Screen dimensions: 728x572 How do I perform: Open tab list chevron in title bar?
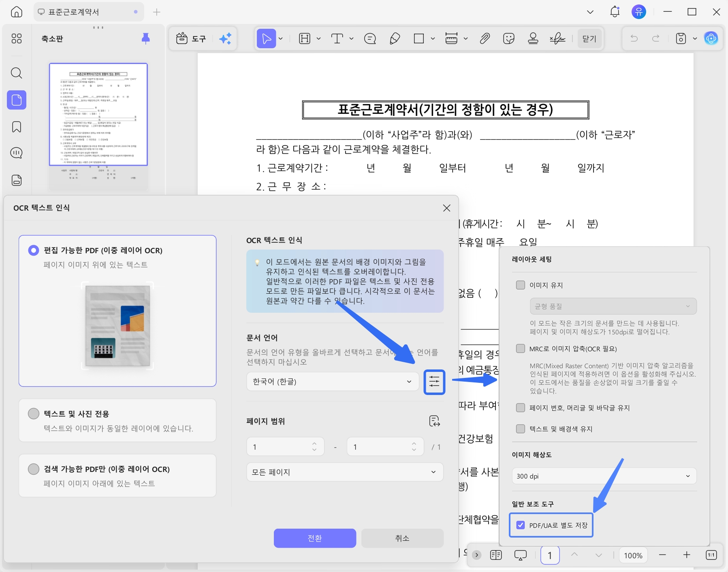(590, 12)
